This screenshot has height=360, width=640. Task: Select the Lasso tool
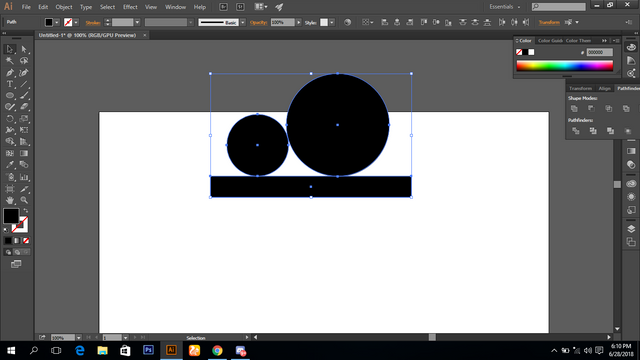(24, 61)
